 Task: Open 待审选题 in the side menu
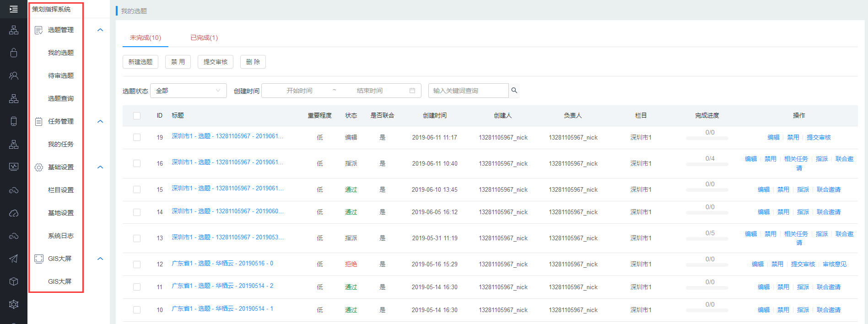click(61, 76)
